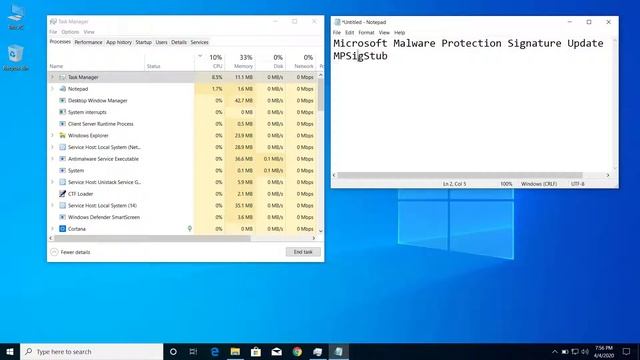This screenshot has height=360, width=640.
Task: Click Windows Defender SmartScreen icon
Action: 62,217
